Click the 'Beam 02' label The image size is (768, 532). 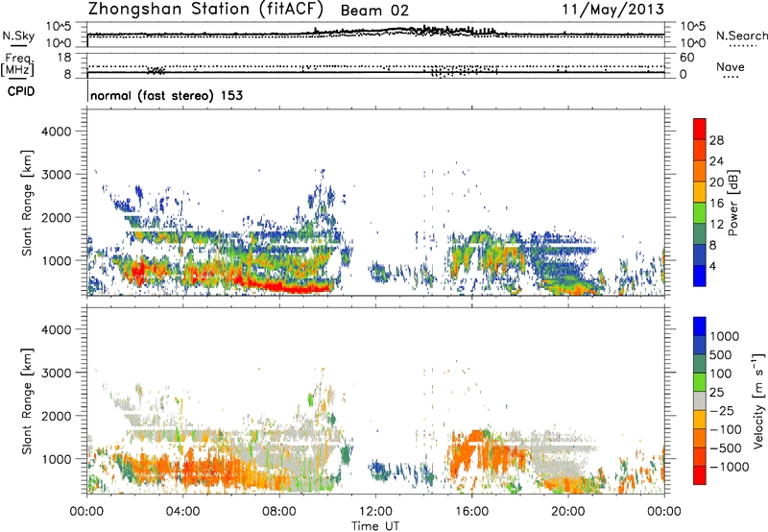374,11
